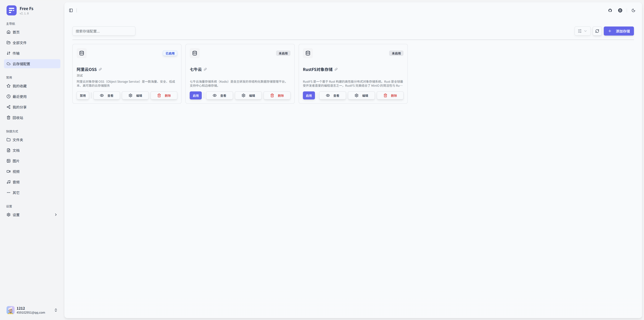Screen dimensions: 644x320
Task: Disable the 阿里云OSS storage
Action: pyautogui.click(x=83, y=95)
